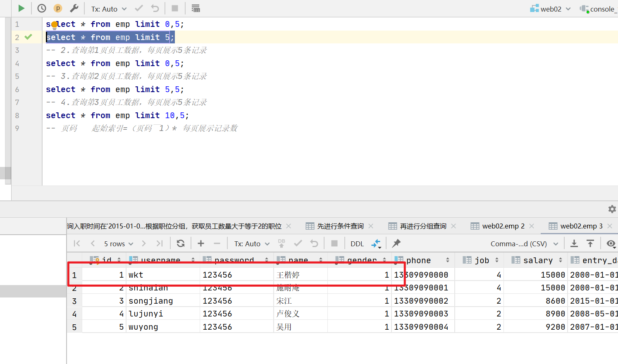Click the view-in-editor results table icon

tap(196, 8)
